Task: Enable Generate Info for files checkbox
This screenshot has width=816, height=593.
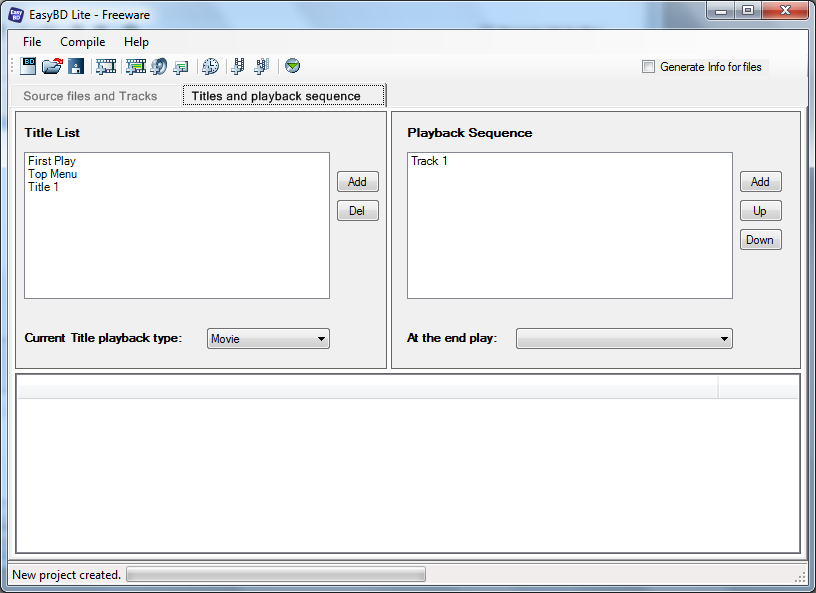Action: [x=648, y=67]
